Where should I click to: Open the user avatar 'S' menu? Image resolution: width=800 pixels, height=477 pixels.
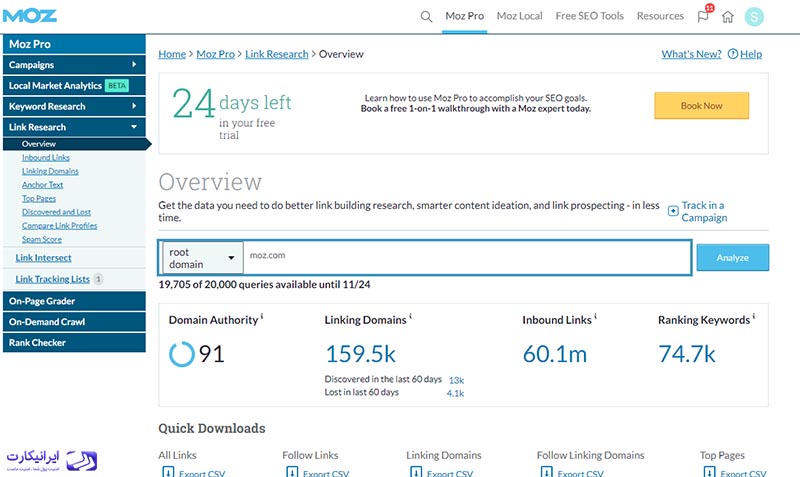click(x=754, y=17)
